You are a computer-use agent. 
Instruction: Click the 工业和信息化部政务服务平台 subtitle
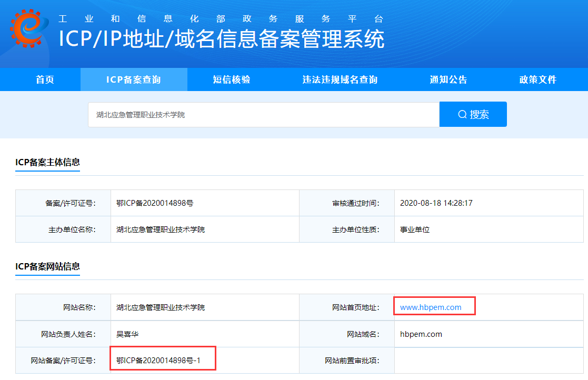(221, 19)
